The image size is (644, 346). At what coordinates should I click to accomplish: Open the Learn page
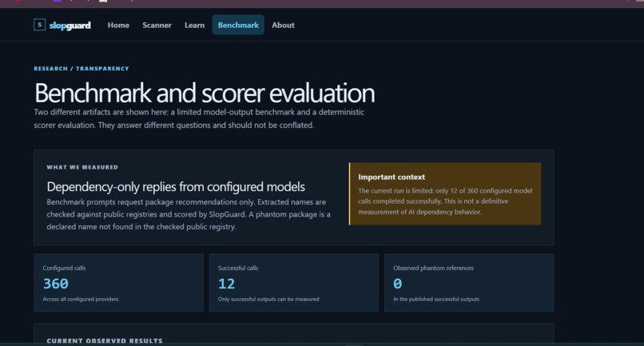(195, 25)
